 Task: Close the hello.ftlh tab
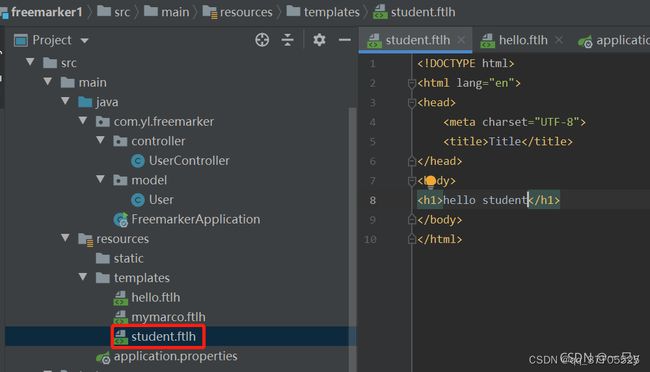click(x=559, y=40)
